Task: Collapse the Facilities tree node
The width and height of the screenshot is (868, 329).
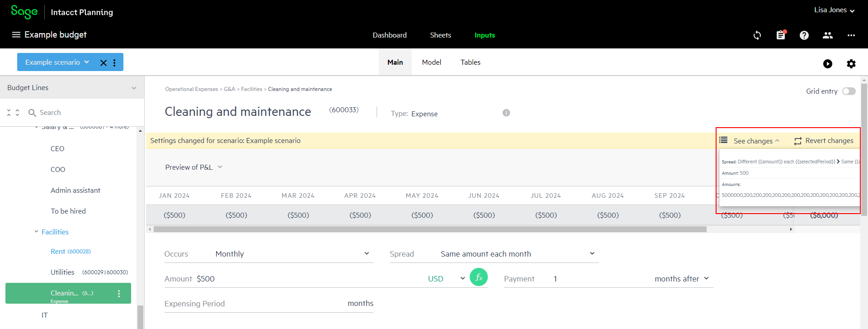Action: click(x=36, y=232)
